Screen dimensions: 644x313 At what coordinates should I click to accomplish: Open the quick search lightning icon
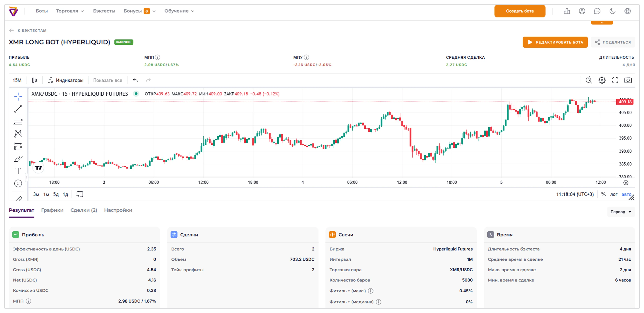click(589, 80)
